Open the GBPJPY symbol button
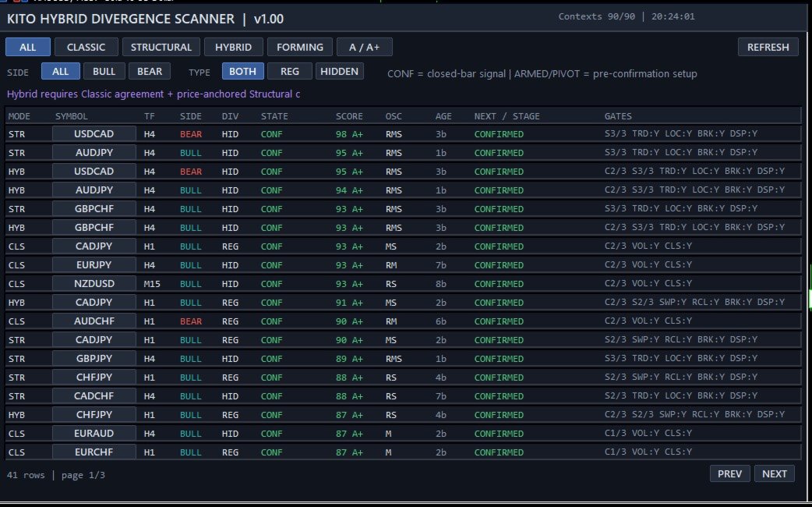Screen dimensions: 812x507 point(94,358)
